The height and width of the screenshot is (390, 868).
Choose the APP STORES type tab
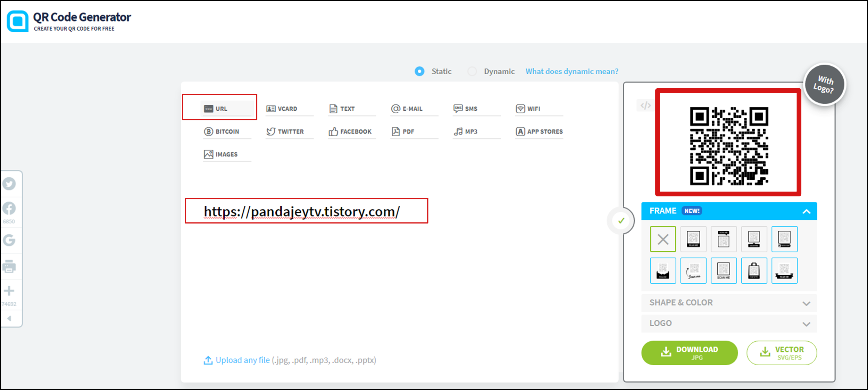[539, 132]
